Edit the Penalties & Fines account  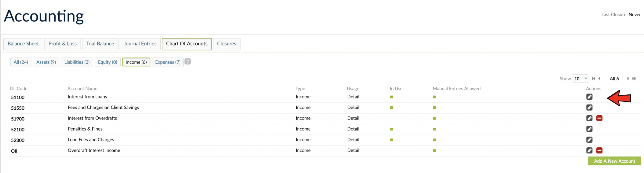click(x=589, y=129)
